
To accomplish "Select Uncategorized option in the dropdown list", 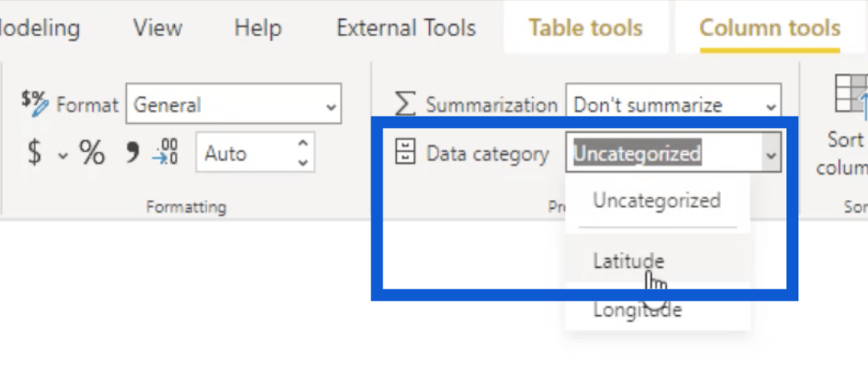I will [x=657, y=200].
